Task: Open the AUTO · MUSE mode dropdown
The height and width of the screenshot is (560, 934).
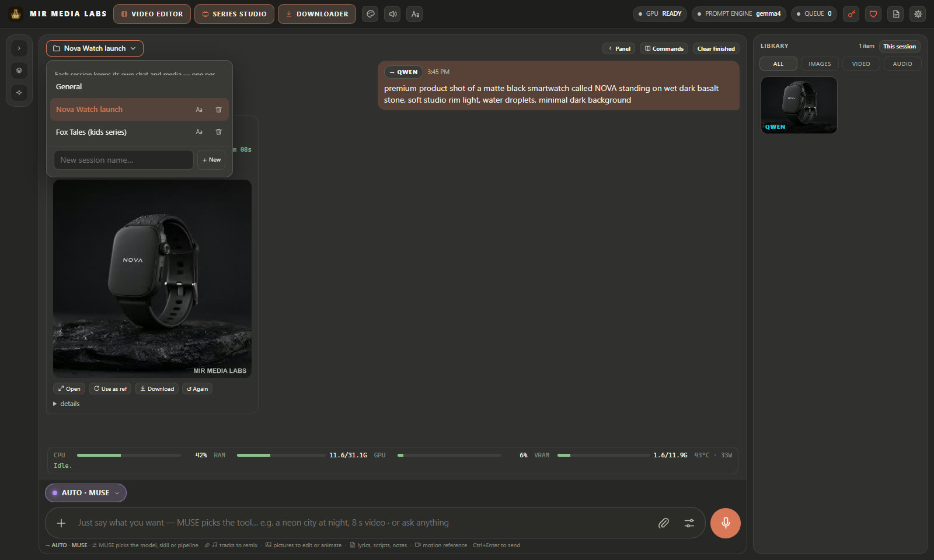Action: coord(86,493)
